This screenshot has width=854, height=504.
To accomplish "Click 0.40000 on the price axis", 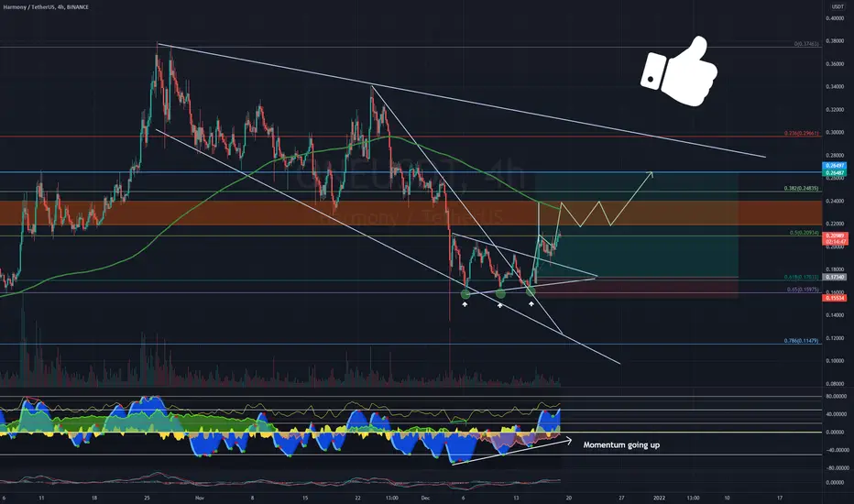I will (x=835, y=18).
